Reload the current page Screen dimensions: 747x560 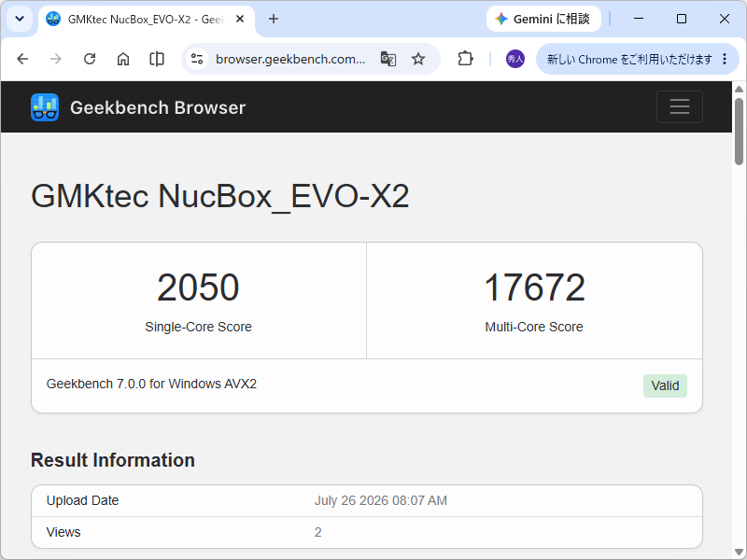(90, 59)
